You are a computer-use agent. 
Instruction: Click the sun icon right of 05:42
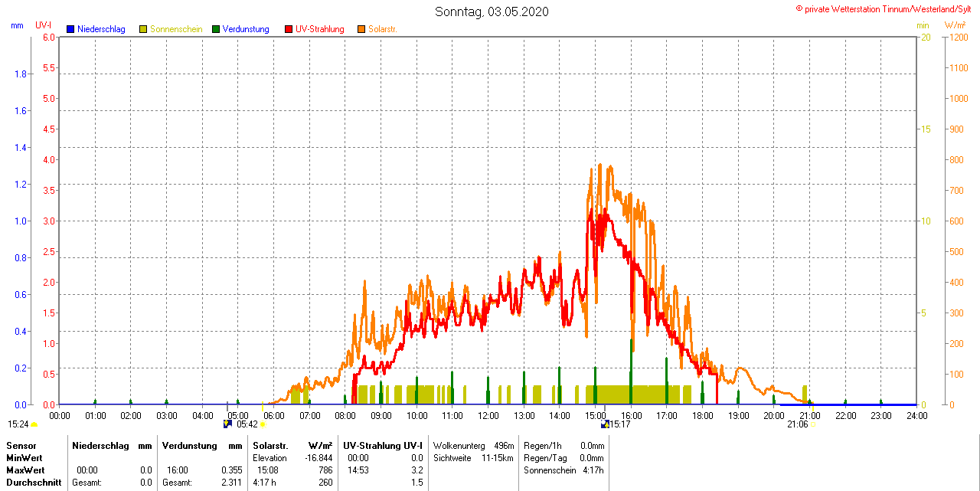point(263,424)
